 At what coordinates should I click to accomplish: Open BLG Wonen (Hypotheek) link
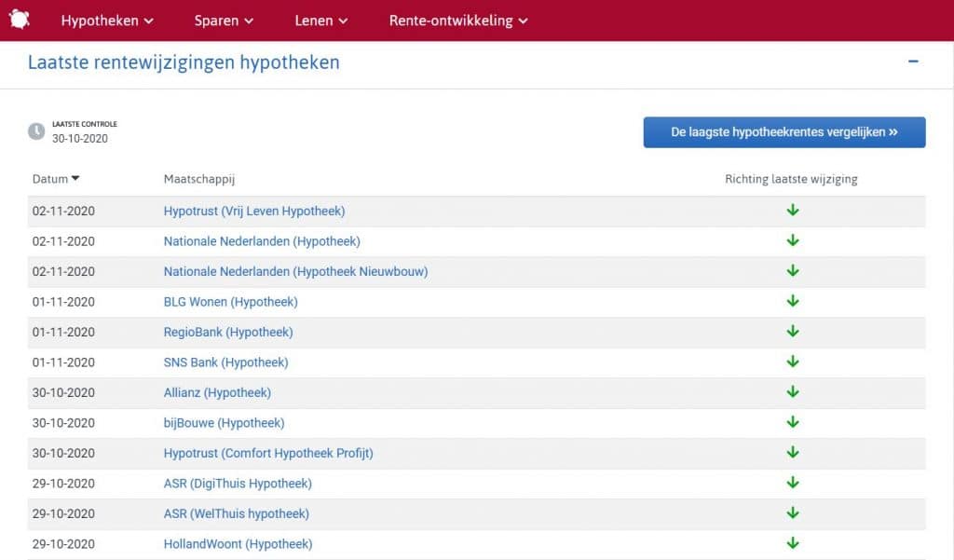point(231,302)
